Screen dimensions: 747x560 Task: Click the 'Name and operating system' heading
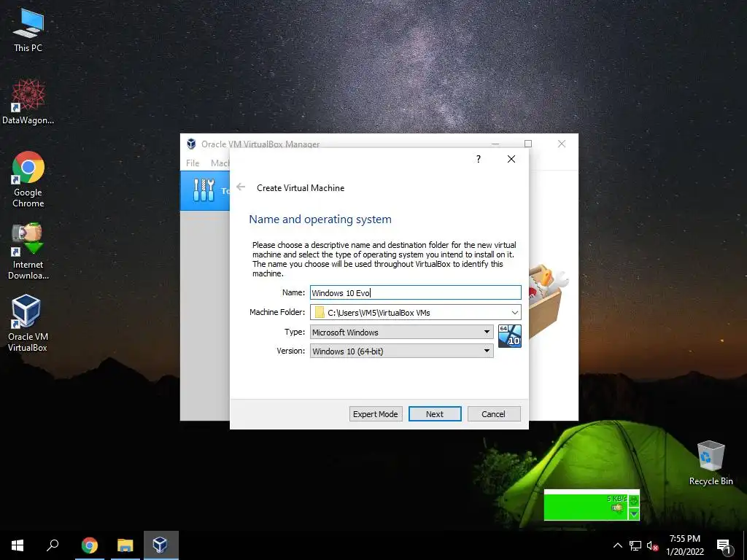(320, 219)
